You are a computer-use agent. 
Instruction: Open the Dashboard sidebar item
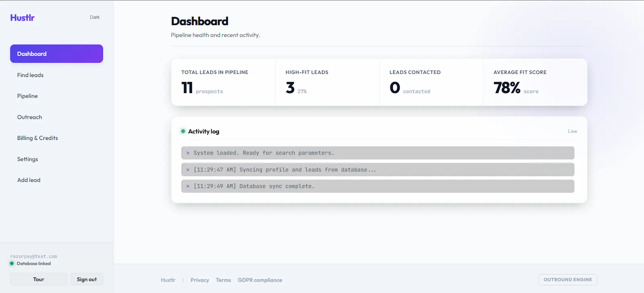click(56, 54)
